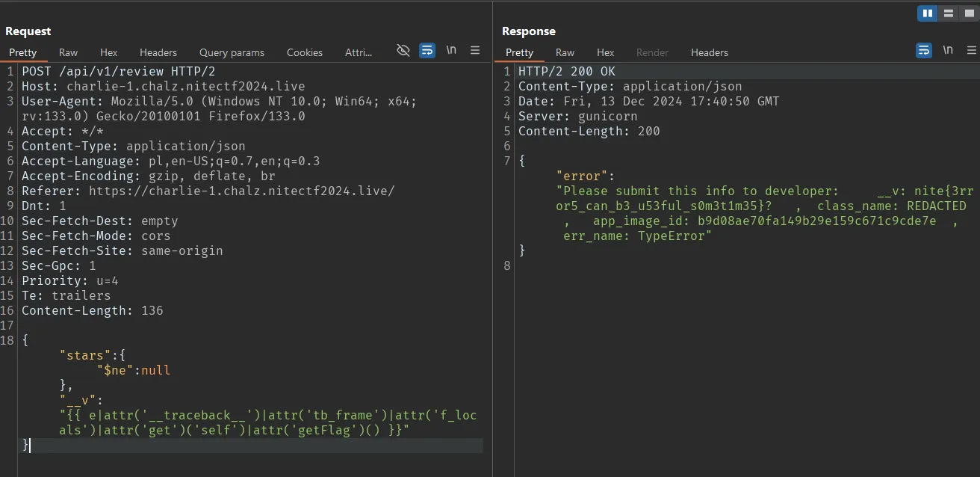The height and width of the screenshot is (477, 980).
Task: Toggle the \n non-printable characters in Request
Action: [451, 50]
